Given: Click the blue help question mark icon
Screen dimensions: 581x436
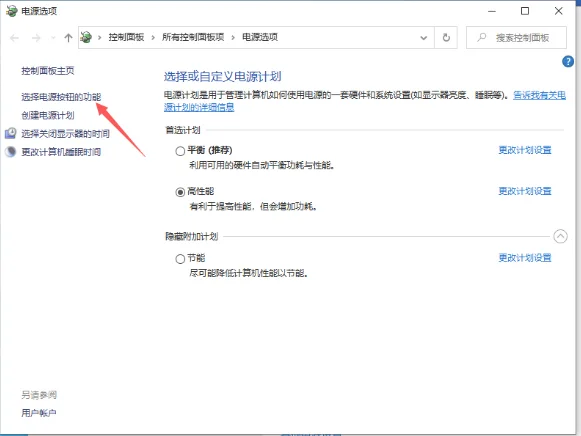Looking at the screenshot, I should point(568,61).
